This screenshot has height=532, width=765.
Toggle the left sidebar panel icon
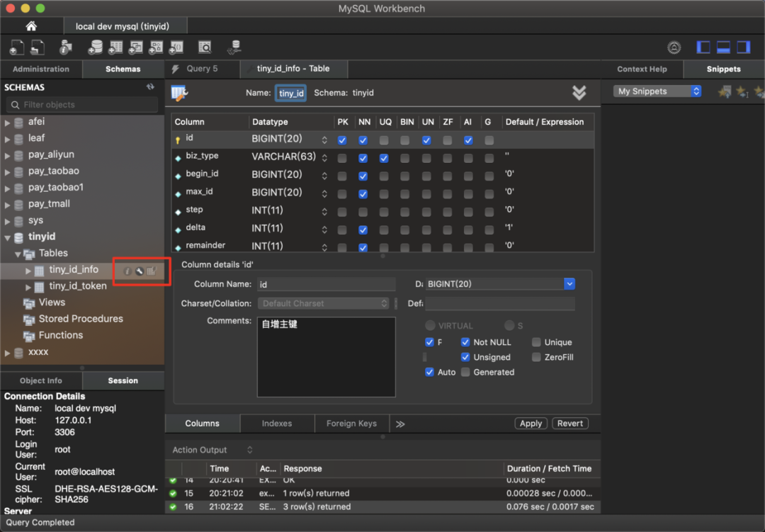point(703,47)
